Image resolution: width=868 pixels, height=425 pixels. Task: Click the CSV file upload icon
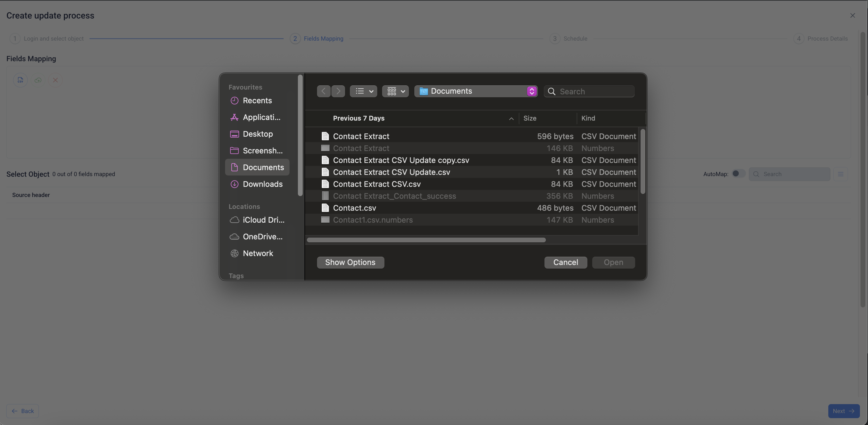tap(20, 80)
